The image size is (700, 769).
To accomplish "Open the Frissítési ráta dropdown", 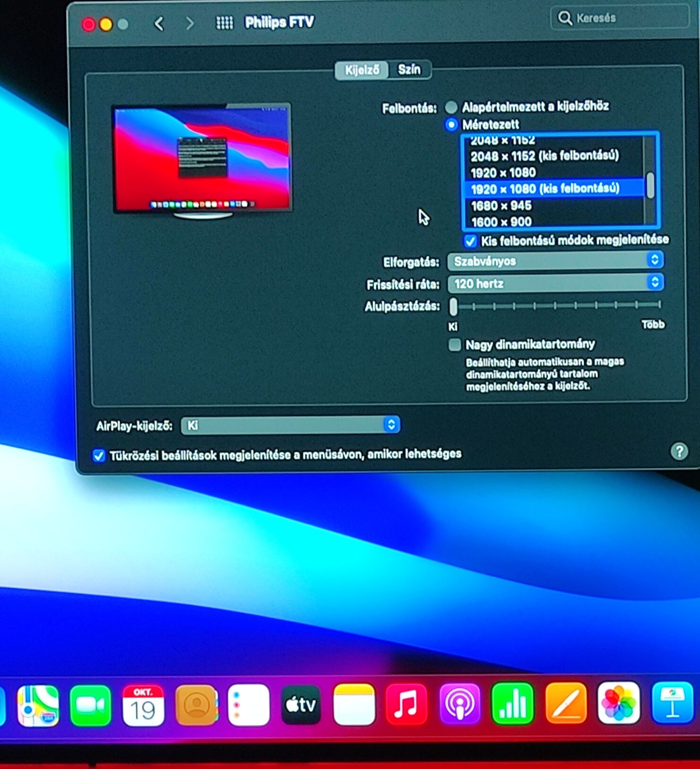I will tap(555, 283).
